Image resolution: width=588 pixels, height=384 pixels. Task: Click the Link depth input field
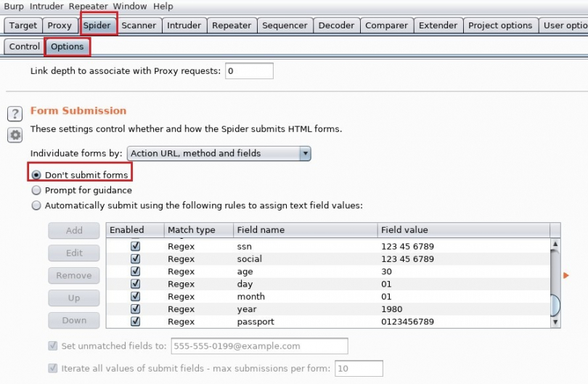point(250,71)
